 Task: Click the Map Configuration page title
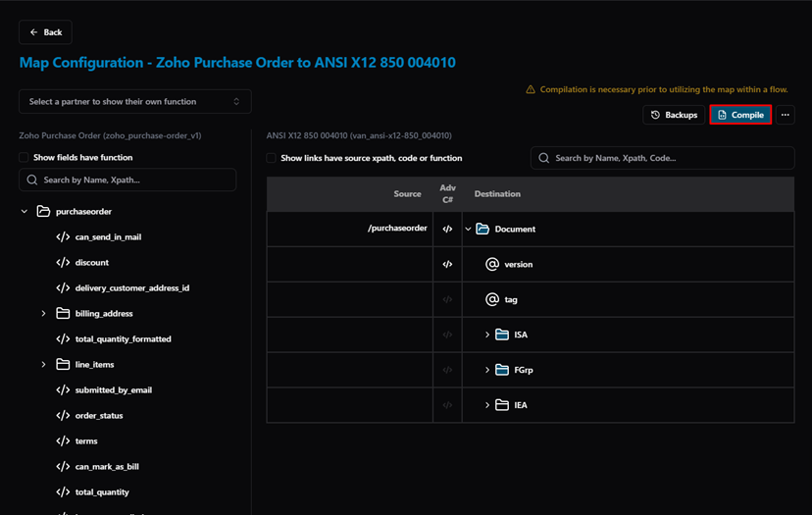[x=237, y=63]
